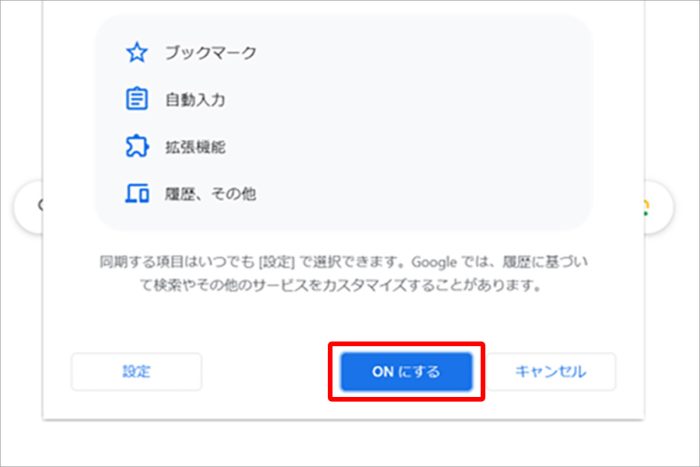Click the bookmark star icon

pyautogui.click(x=137, y=53)
